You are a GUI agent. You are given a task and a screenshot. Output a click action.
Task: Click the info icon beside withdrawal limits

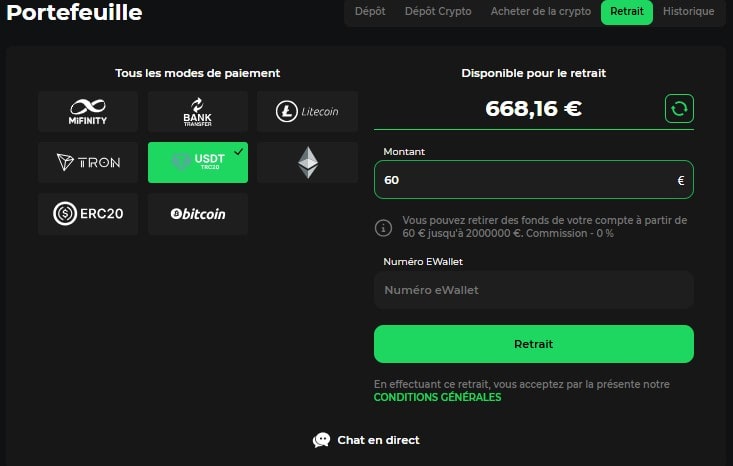point(383,227)
